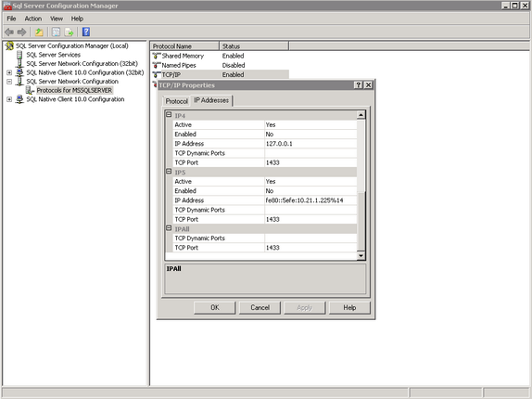This screenshot has width=532, height=399.
Task: Click the IP5 IP Address value field
Action: pyautogui.click(x=310, y=200)
